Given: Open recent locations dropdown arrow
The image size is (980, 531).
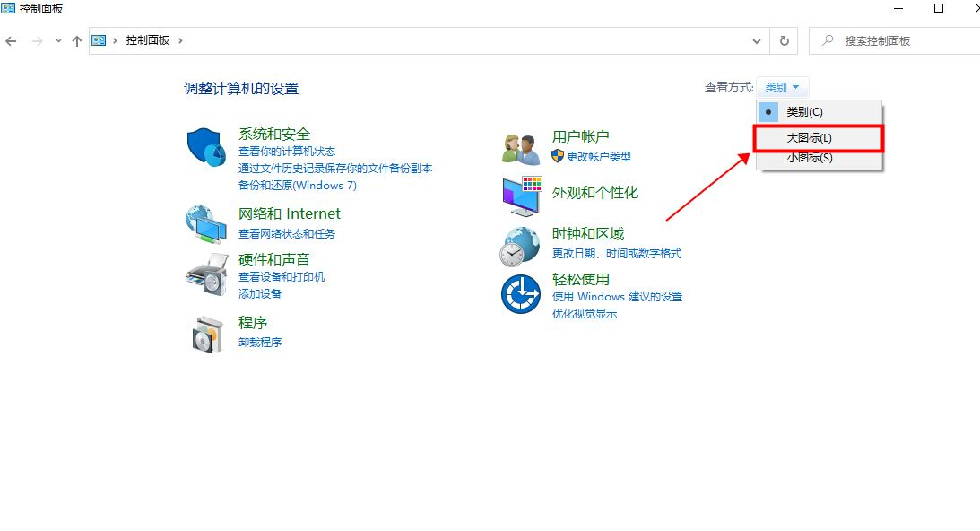Looking at the screenshot, I should click(58, 41).
